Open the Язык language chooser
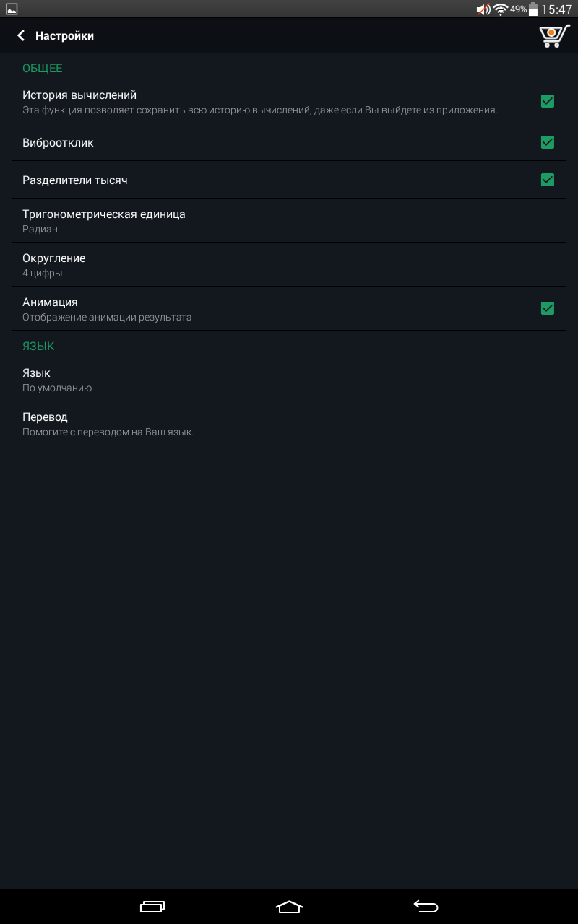Image resolution: width=578 pixels, height=924 pixels. [289, 380]
